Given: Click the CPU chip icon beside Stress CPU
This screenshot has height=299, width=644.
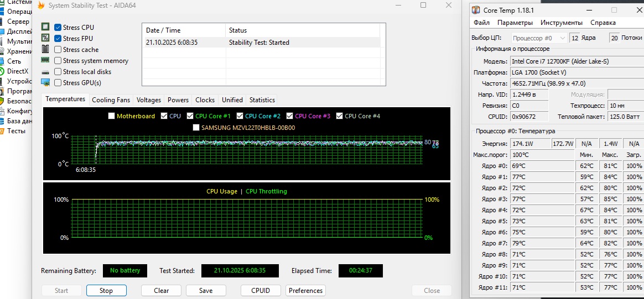Looking at the screenshot, I should point(45,27).
